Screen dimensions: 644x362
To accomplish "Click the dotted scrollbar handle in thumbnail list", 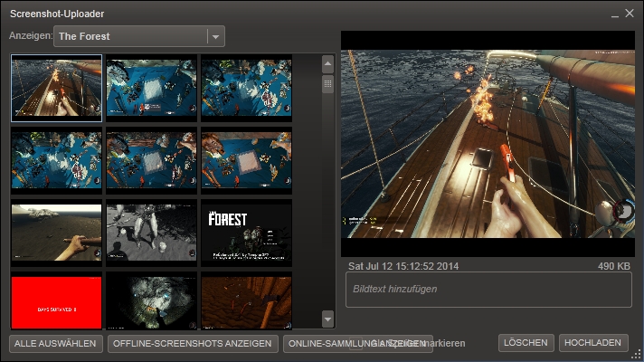I will [x=327, y=83].
